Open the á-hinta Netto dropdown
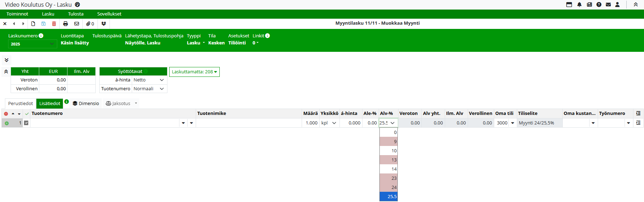Screen dimensions: 644x202 coord(149,80)
